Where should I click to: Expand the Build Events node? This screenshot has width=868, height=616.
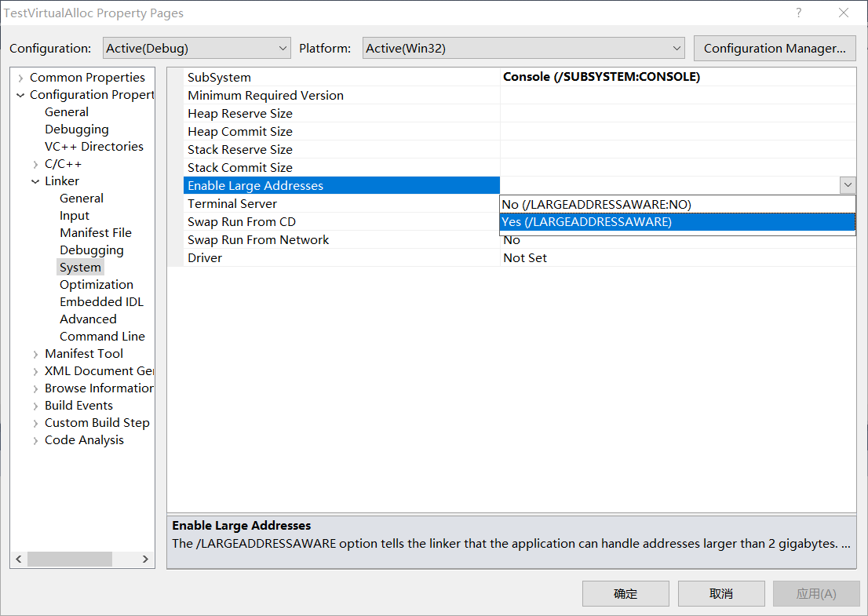point(35,405)
